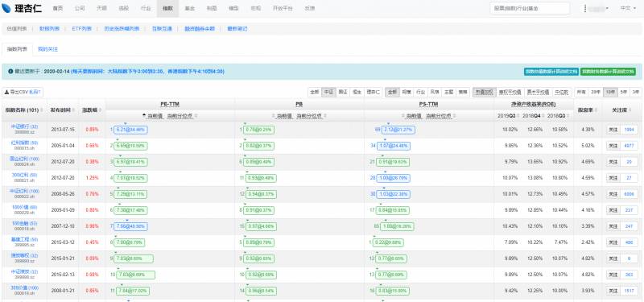
Task: Select the 20年 time range
Action: (596, 93)
